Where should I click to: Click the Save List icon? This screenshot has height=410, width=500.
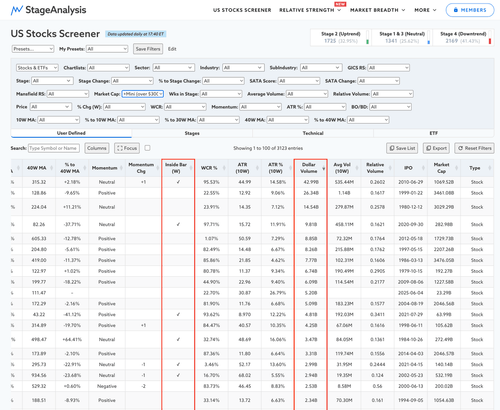pos(392,148)
